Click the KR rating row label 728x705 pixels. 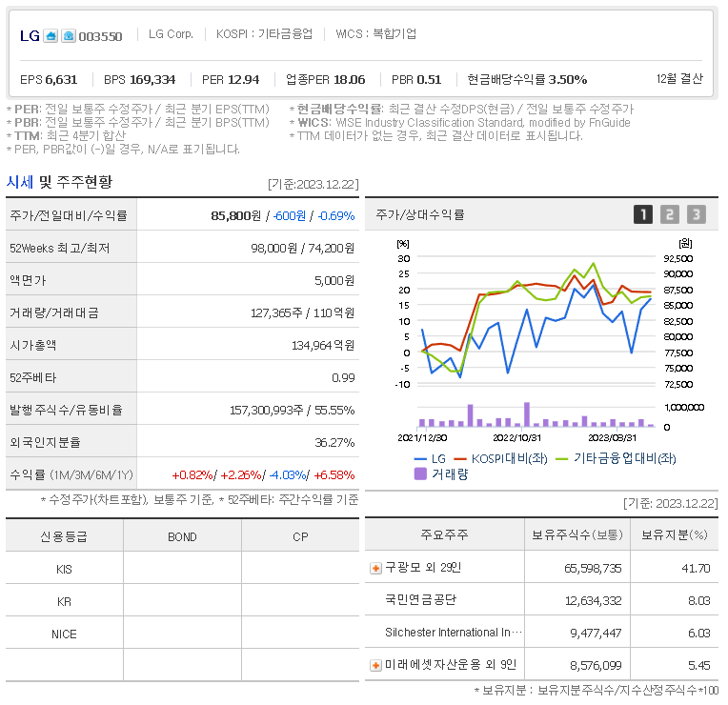click(64, 602)
